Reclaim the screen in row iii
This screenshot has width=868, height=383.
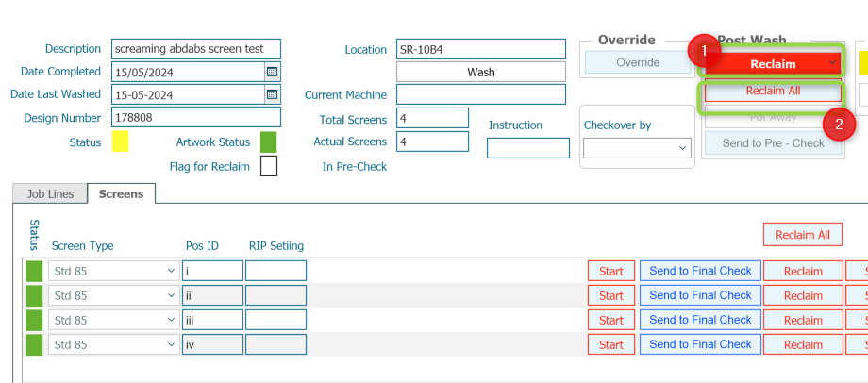pyautogui.click(x=803, y=320)
